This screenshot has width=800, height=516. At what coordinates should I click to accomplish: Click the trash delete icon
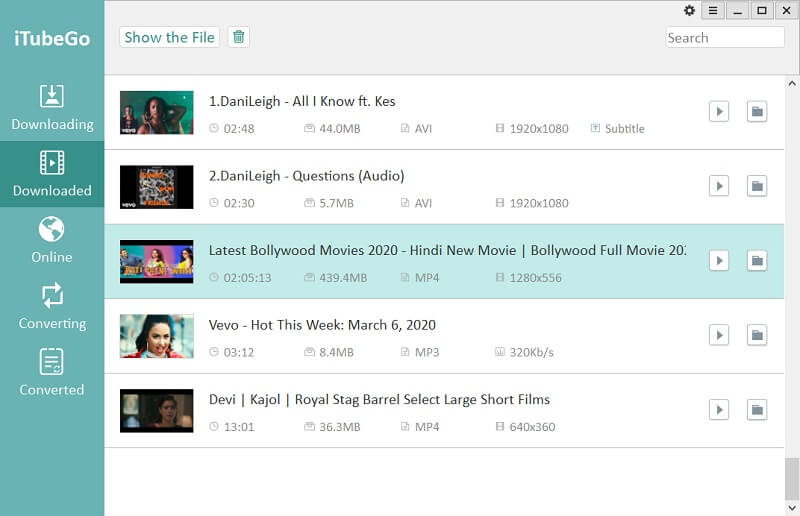point(238,37)
